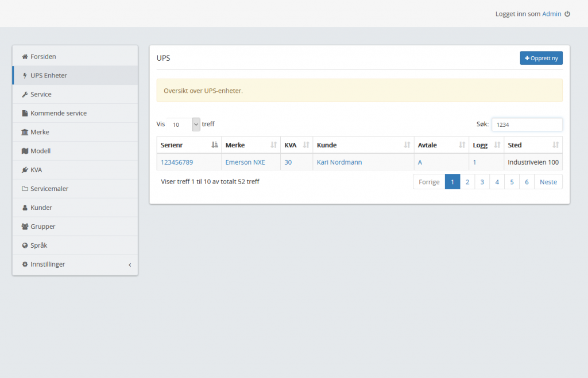The image size is (588, 378).
Task: Toggle sorting on the Avtale column header
Action: (x=441, y=145)
